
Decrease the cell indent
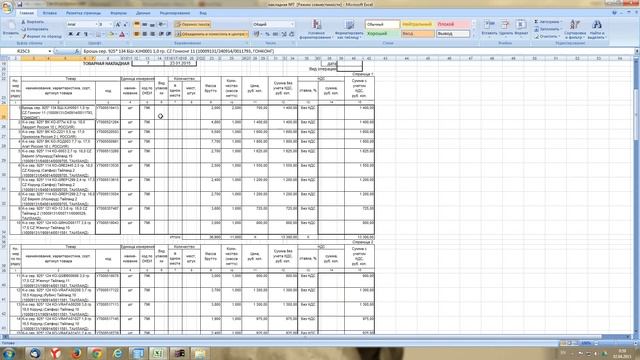[161, 34]
